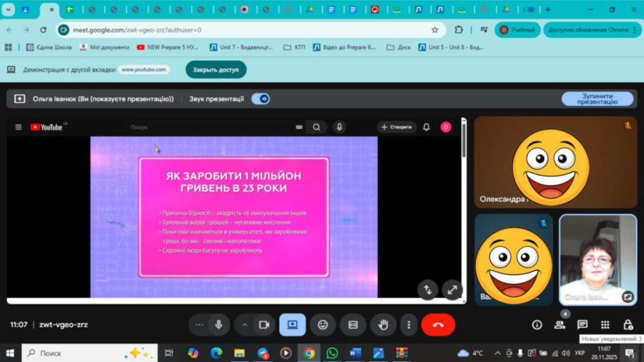The width and height of the screenshot is (644, 362).
Task: Open the three-dot more options menu
Action: pos(409,325)
